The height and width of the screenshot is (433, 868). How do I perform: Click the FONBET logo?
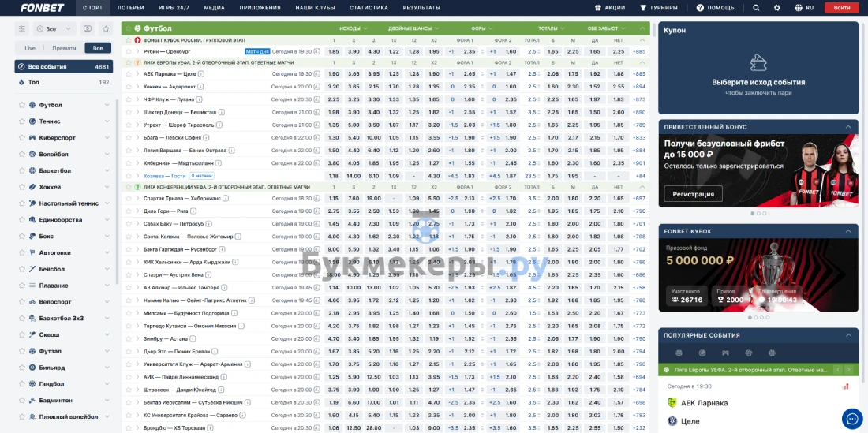click(42, 8)
